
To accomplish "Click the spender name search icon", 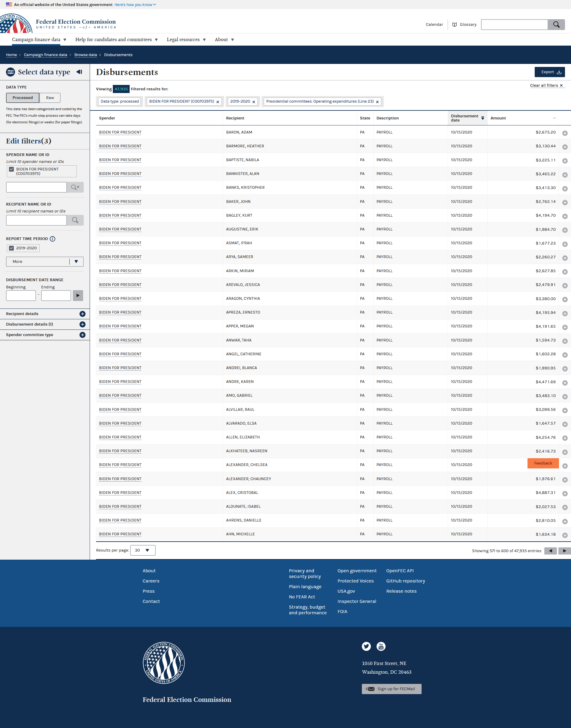I will click(75, 187).
